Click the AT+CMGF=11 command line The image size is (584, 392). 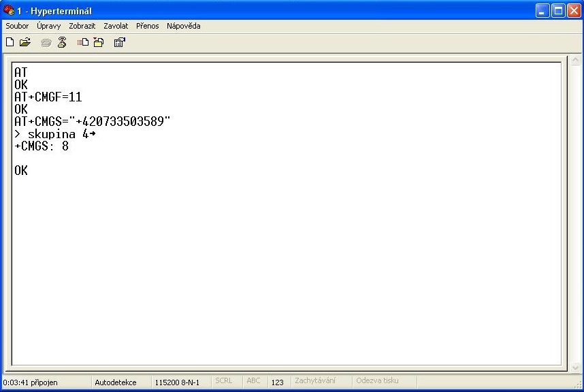(48, 97)
